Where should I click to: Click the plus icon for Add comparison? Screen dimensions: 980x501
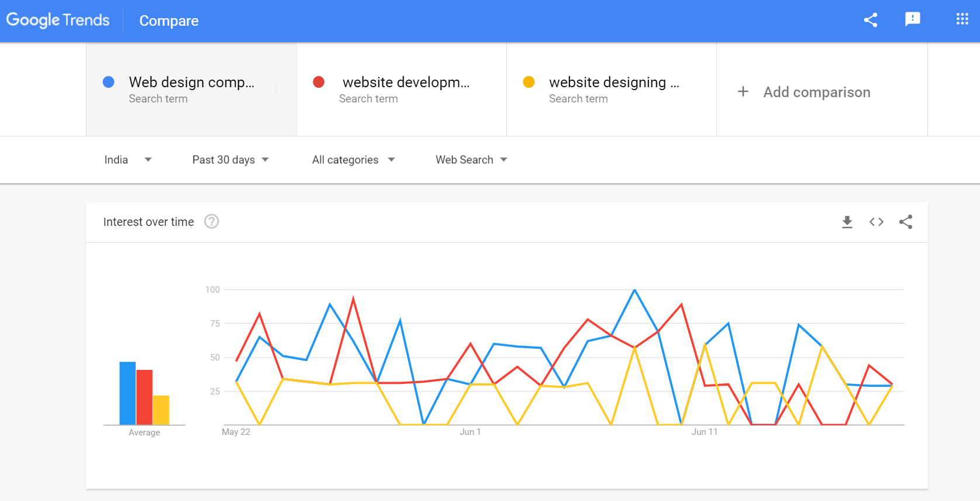[743, 92]
